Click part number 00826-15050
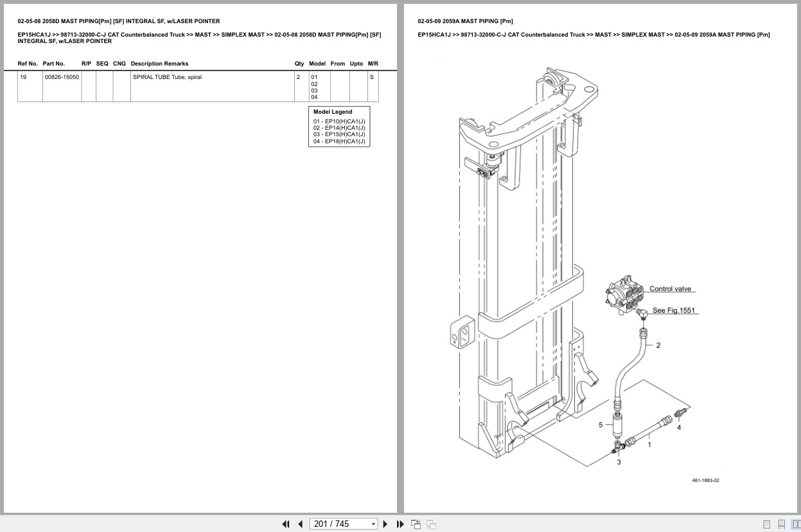Viewport: 801px width, 532px height. 62,77
